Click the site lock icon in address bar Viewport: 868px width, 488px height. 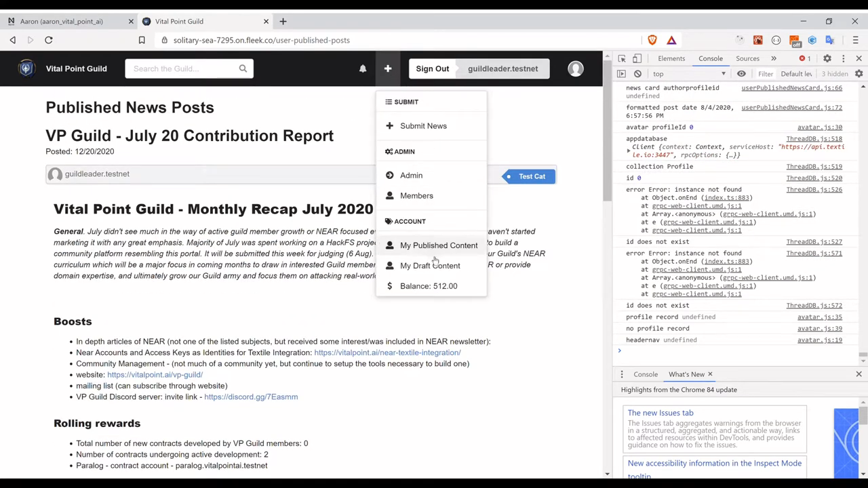point(164,40)
